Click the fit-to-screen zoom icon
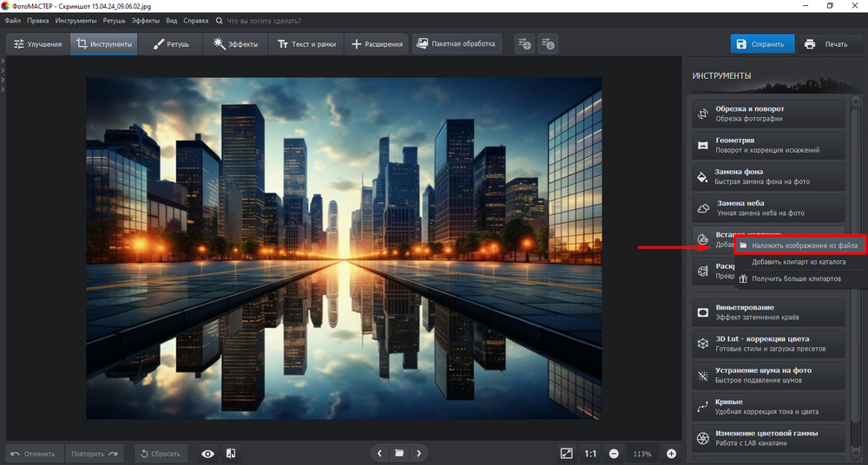This screenshot has height=465, width=868. coord(566,453)
